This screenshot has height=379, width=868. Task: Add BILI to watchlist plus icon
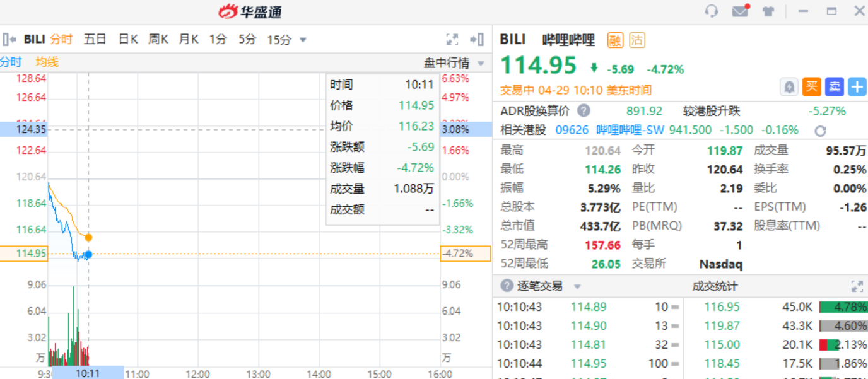point(857,87)
